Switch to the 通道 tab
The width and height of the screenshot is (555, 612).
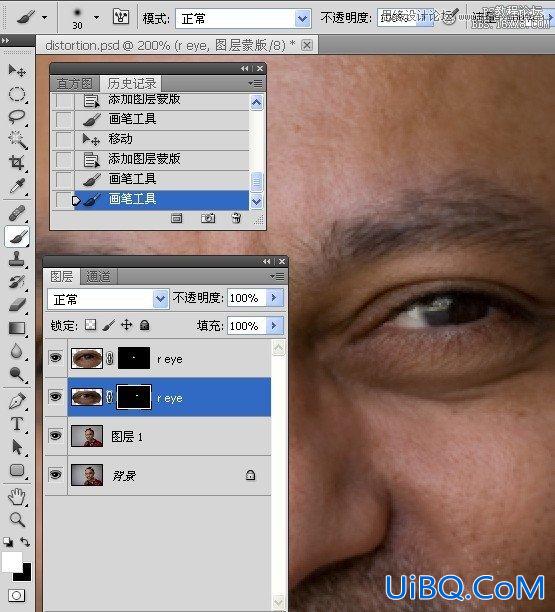point(98,276)
